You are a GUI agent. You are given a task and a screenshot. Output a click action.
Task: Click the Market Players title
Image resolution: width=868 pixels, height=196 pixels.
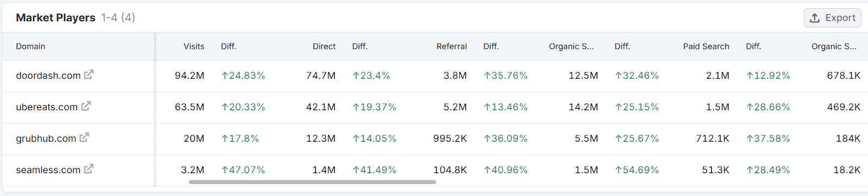point(55,18)
